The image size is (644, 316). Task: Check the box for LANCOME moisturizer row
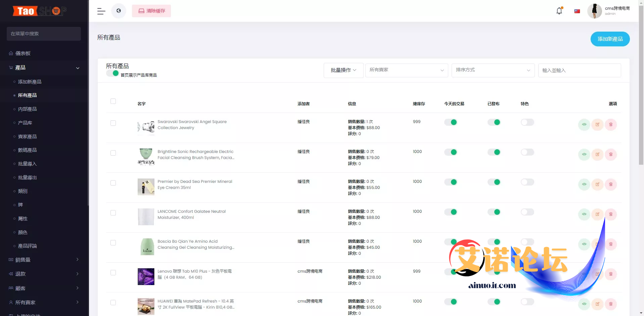click(x=113, y=213)
